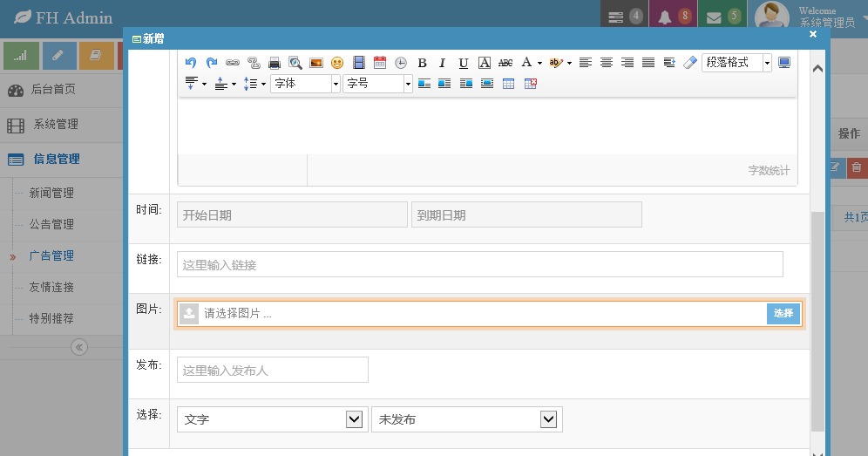Screen dimensions: 868x456
Task: Insert a hyperlink with the link icon
Action: [233, 63]
